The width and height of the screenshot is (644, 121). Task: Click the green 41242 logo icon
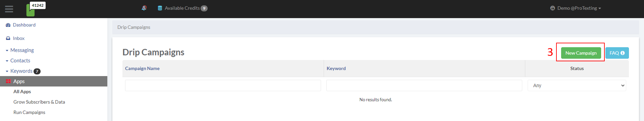coord(36,9)
